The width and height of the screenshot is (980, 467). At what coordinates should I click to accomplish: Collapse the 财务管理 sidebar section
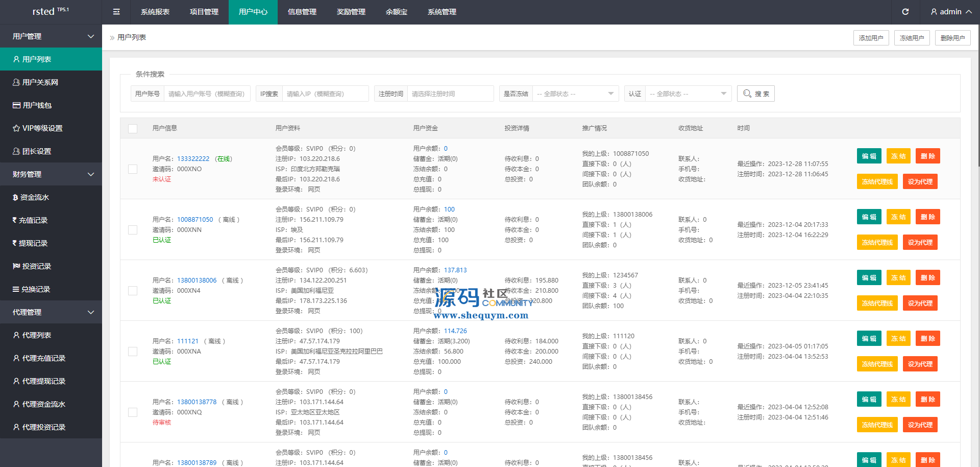[51, 174]
